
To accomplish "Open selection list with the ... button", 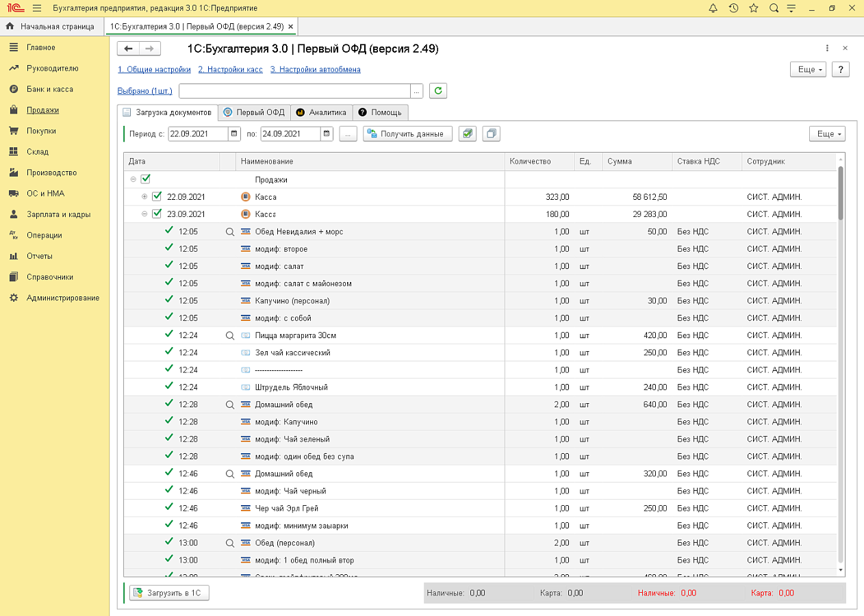I will tap(416, 91).
